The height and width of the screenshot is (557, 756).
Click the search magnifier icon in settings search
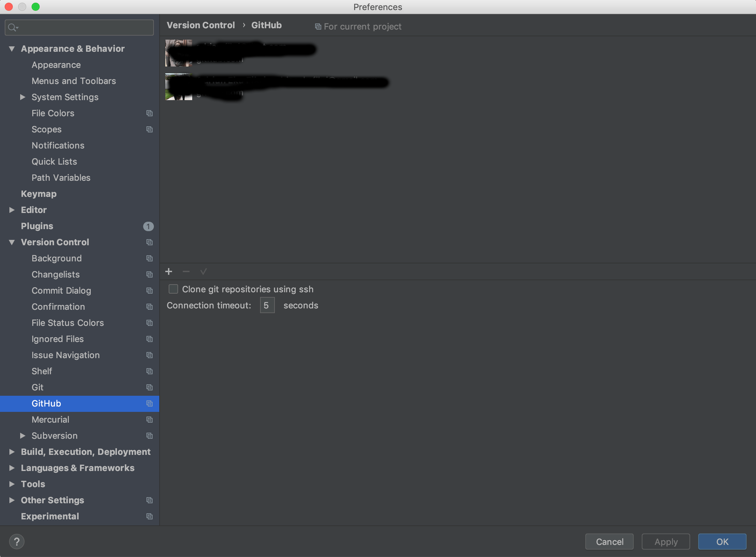13,27
